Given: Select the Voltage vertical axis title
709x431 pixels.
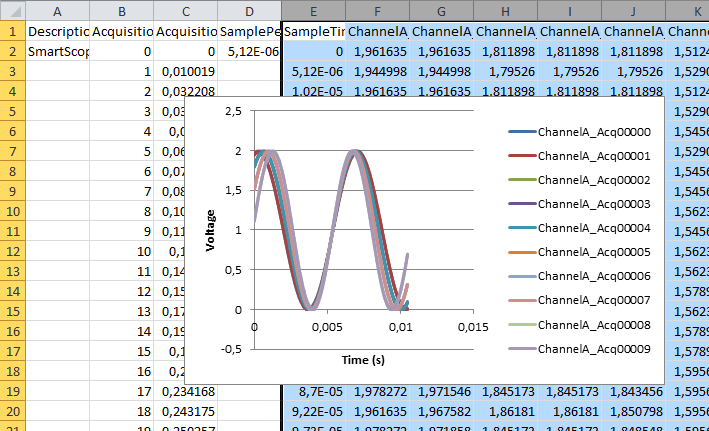Looking at the screenshot, I should click(x=211, y=229).
